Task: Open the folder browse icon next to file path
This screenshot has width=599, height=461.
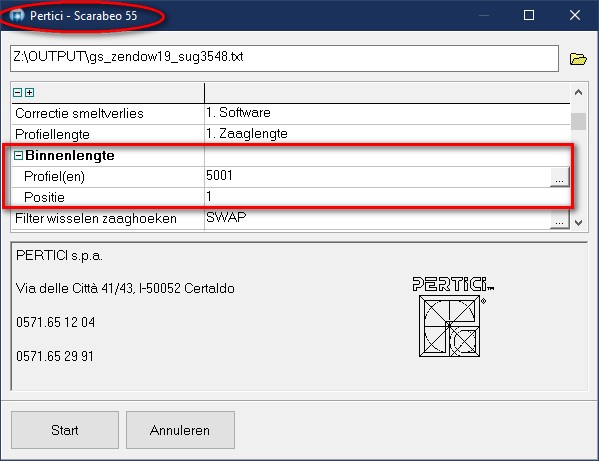Action: pos(578,59)
